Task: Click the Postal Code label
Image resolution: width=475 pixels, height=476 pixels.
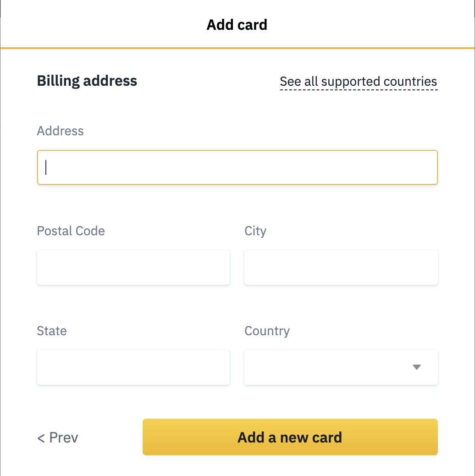Action: coord(71,231)
